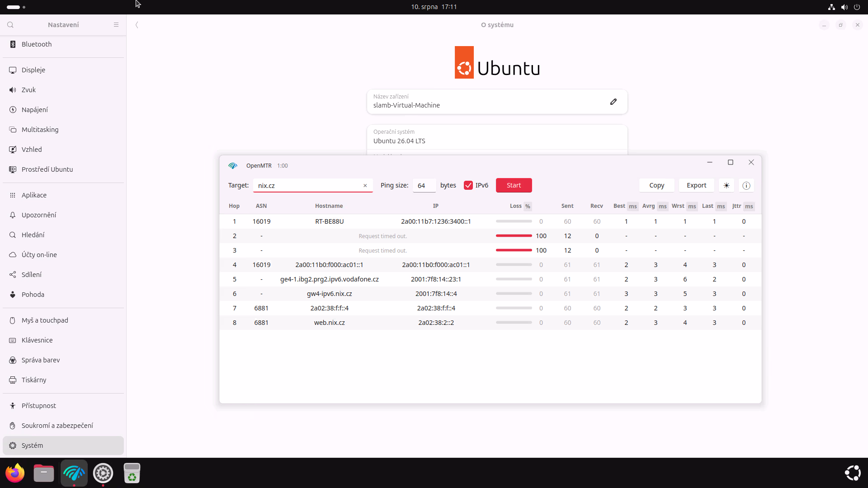Open the volume indicator in top bar

point(844,7)
